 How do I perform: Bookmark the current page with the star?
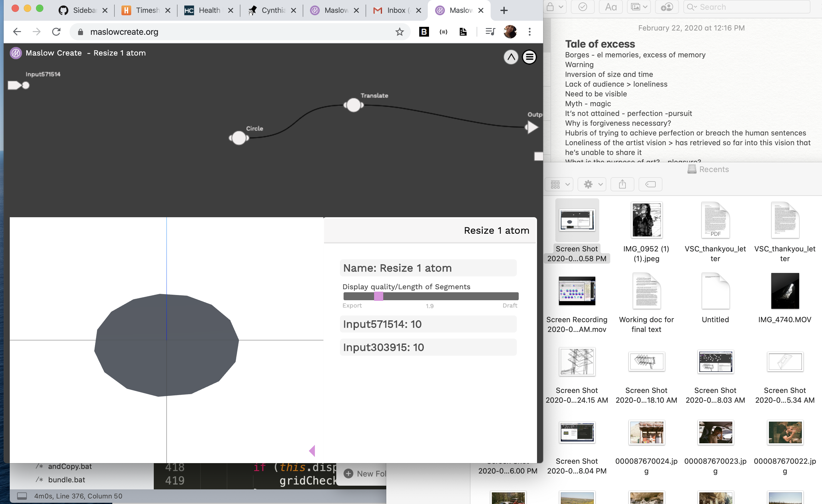(399, 32)
